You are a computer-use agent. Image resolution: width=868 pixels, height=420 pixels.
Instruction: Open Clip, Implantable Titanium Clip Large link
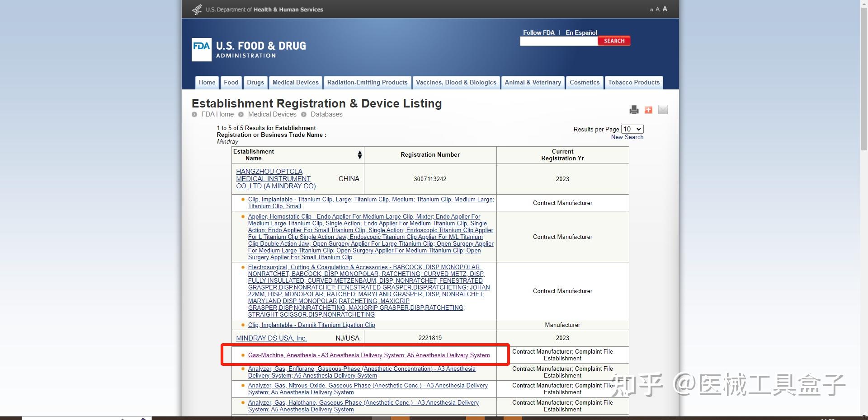(x=371, y=203)
